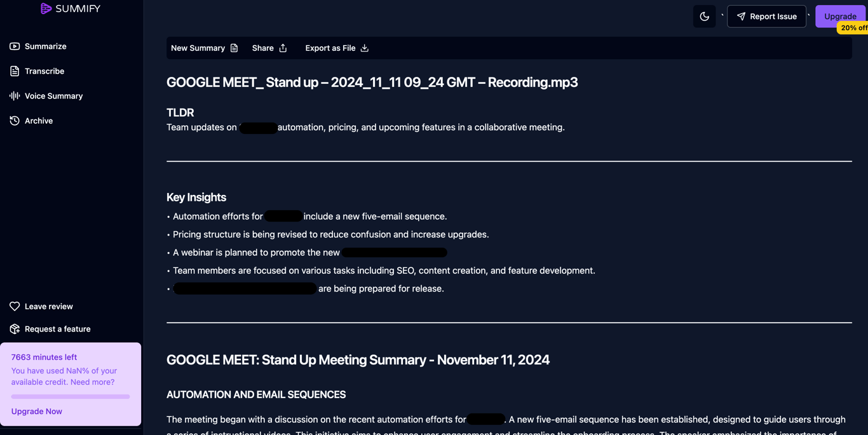Click the Archive history icon
The height and width of the screenshot is (435, 868).
pyautogui.click(x=15, y=121)
